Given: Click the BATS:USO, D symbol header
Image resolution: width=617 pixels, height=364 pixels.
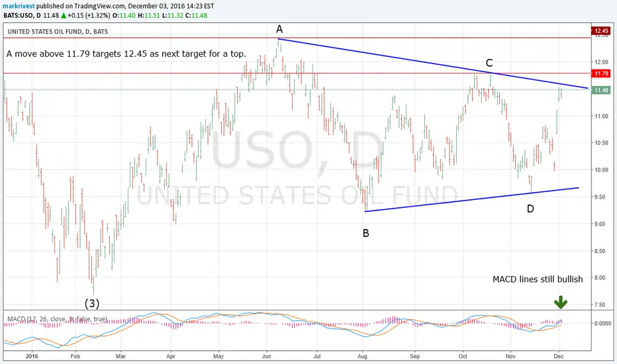Looking at the screenshot, I should [22, 16].
